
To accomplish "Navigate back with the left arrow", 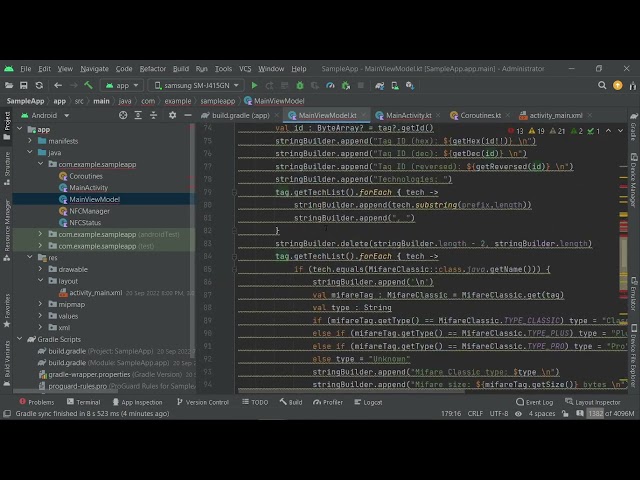I will point(58,85).
